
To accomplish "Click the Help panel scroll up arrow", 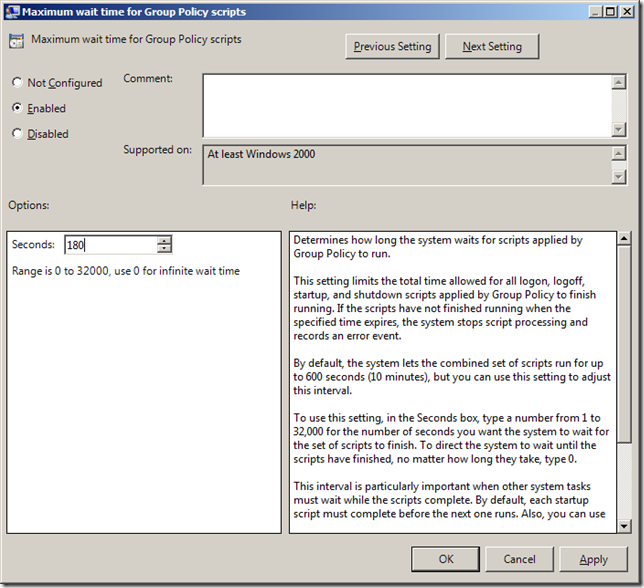I will tap(624, 240).
